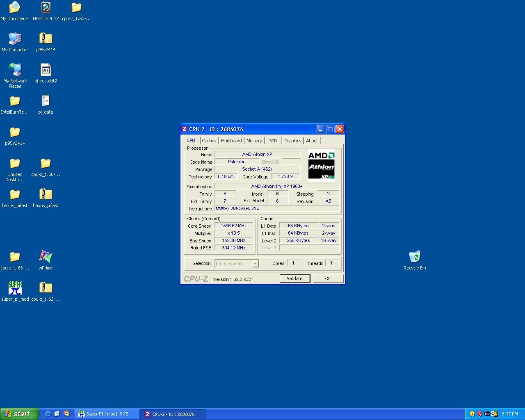Click the Version 1.62.0.x32 text
Image resolution: width=525 pixels, height=420 pixels.
pyautogui.click(x=232, y=279)
